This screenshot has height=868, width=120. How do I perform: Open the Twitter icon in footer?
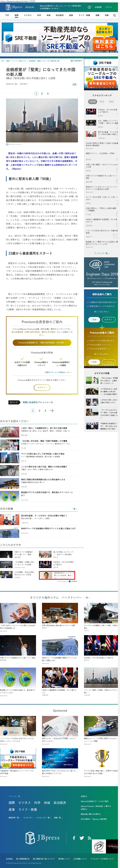[x=82, y=838]
